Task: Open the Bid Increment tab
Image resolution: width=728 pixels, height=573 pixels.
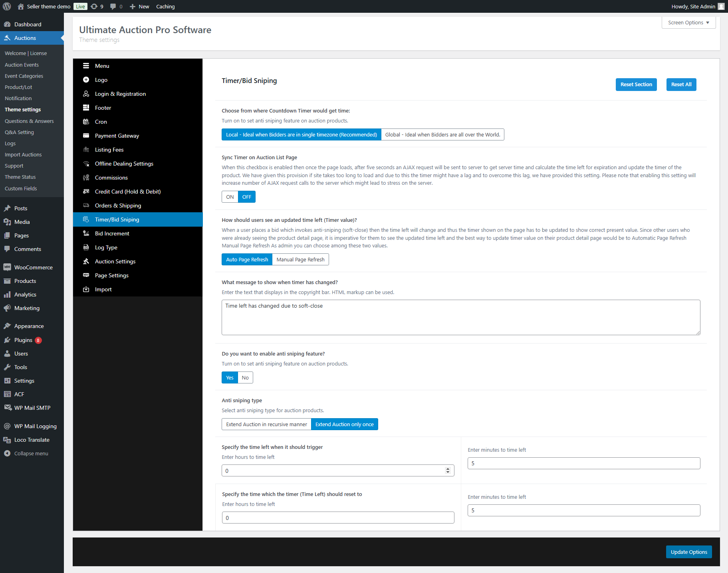Action: click(x=138, y=233)
